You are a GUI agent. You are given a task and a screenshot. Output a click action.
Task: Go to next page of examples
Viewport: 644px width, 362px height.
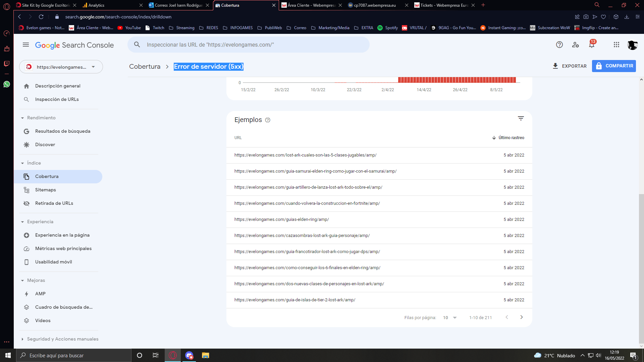coord(522,317)
